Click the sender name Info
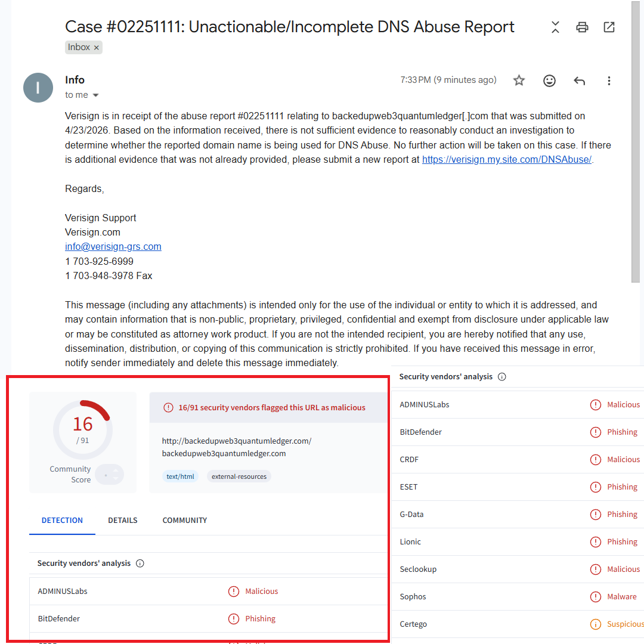Image resolution: width=644 pixels, height=644 pixels. [x=75, y=80]
